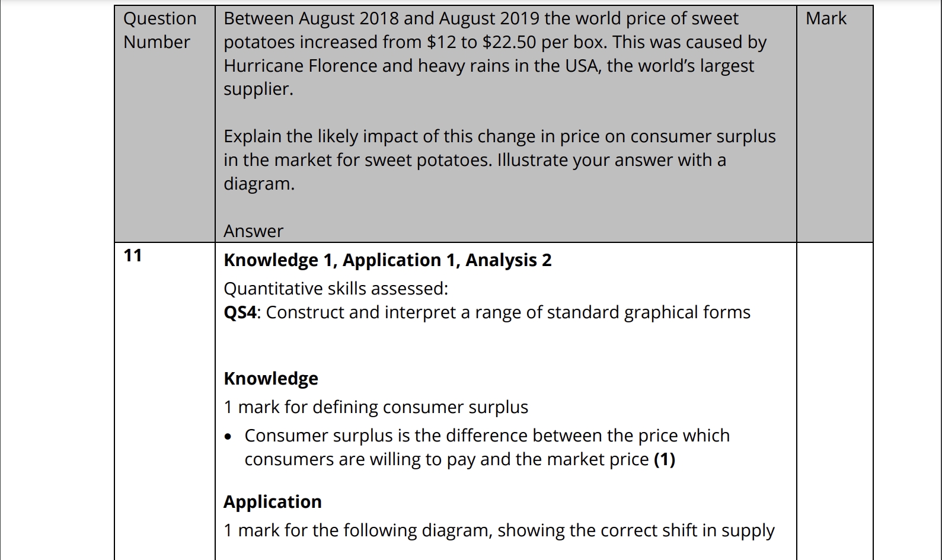Click the bold "Application" subheading
The width and height of the screenshot is (942, 560).
[273, 502]
